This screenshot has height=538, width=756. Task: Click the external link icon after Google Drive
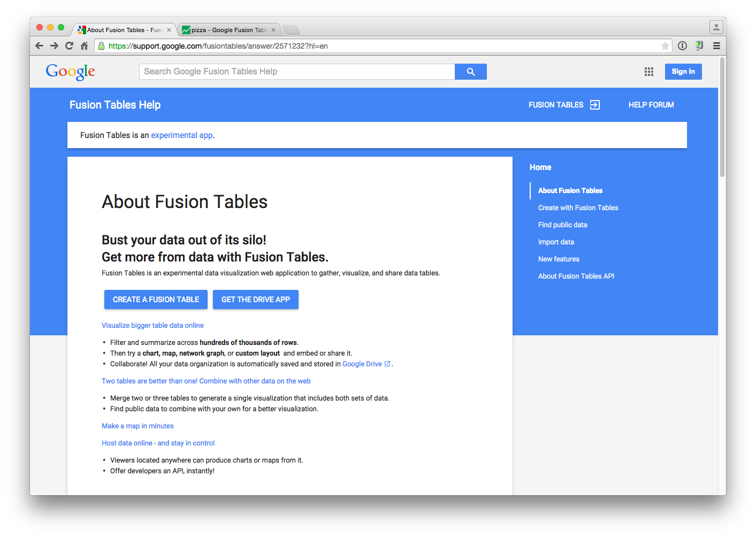[x=387, y=364]
